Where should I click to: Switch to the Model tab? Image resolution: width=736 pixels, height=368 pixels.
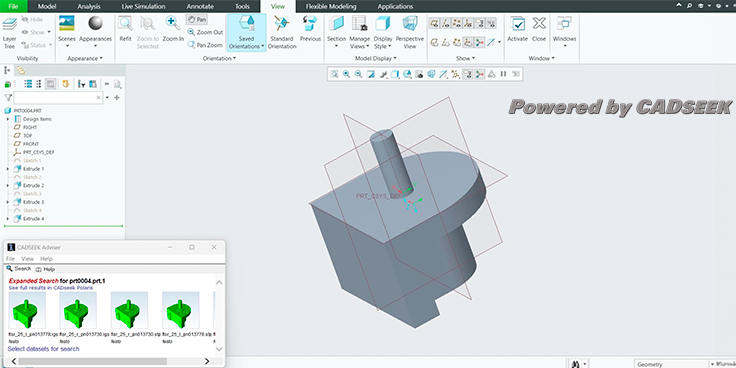[46, 7]
